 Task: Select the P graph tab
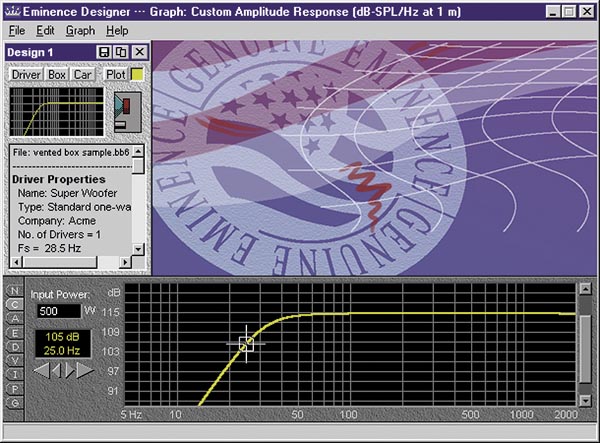(15, 389)
